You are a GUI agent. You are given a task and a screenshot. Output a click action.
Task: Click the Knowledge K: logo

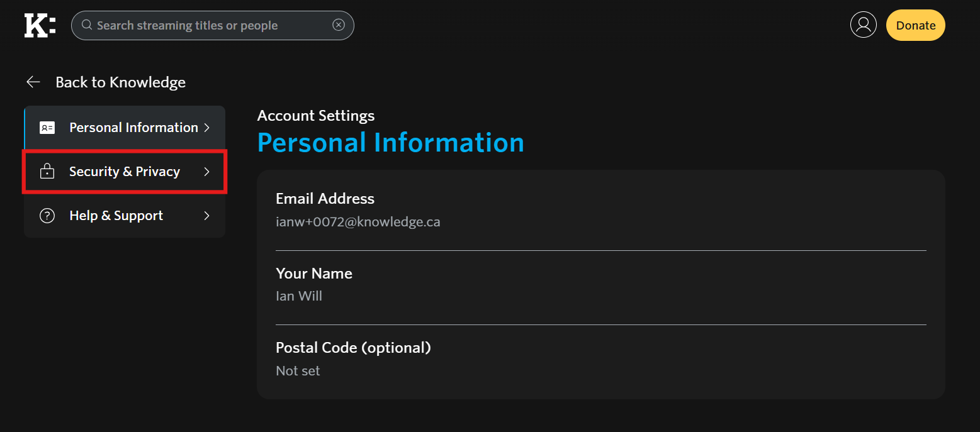tap(40, 25)
